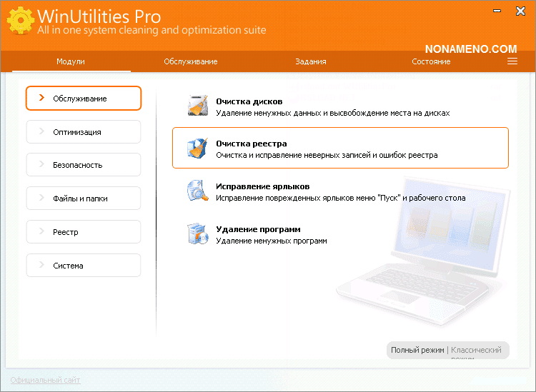Switch to the Задания tab
Viewport: 536px width, 392px height.
[311, 61]
